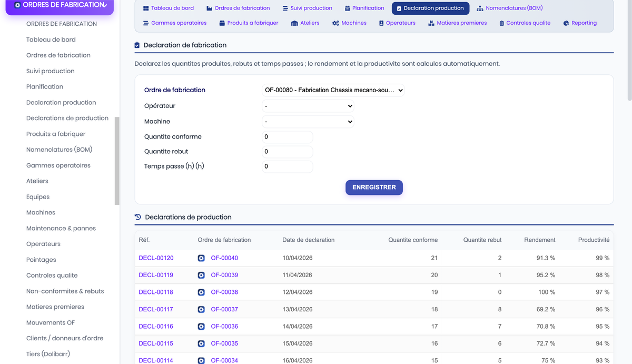Open Tiers (Dolibarr) in sidebar
The image size is (632, 364).
pyautogui.click(x=48, y=354)
